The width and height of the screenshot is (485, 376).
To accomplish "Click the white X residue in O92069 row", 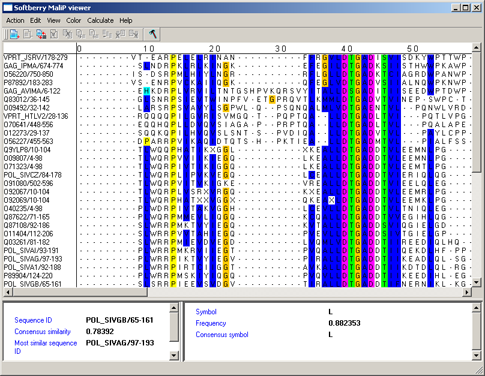I will click(x=331, y=200).
